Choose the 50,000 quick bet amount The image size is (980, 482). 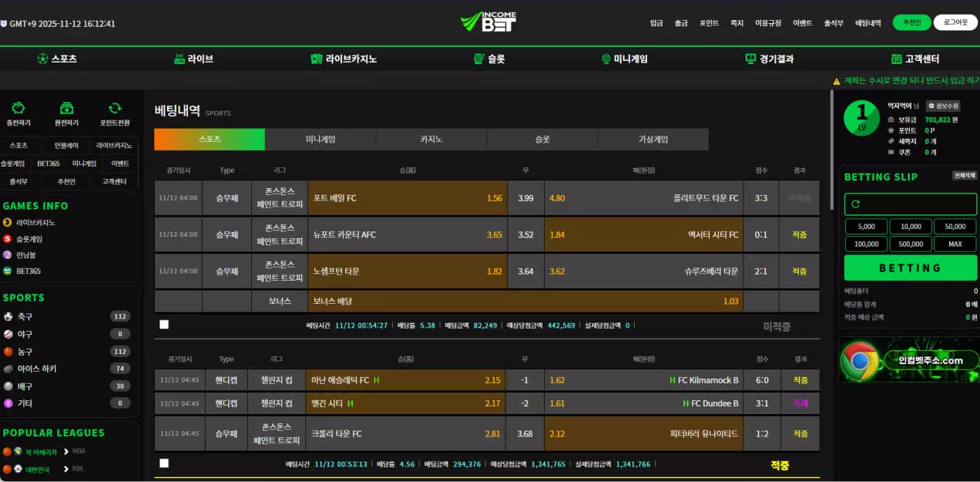[955, 227]
